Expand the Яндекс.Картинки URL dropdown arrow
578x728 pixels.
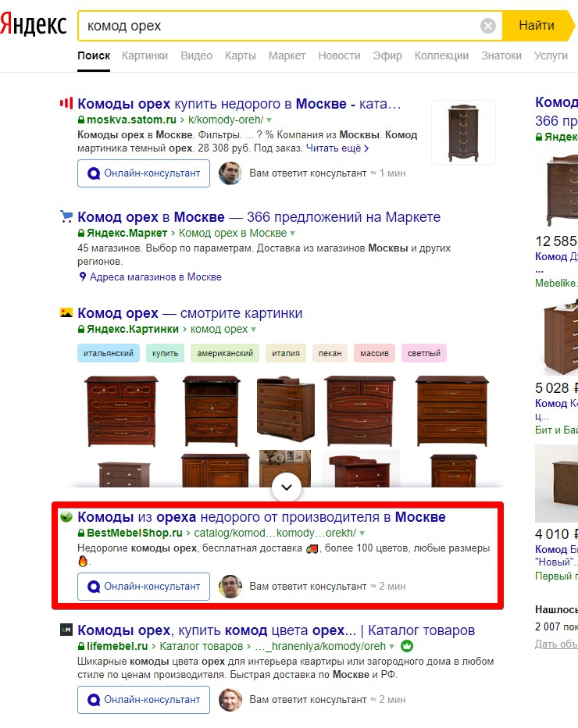tap(254, 329)
